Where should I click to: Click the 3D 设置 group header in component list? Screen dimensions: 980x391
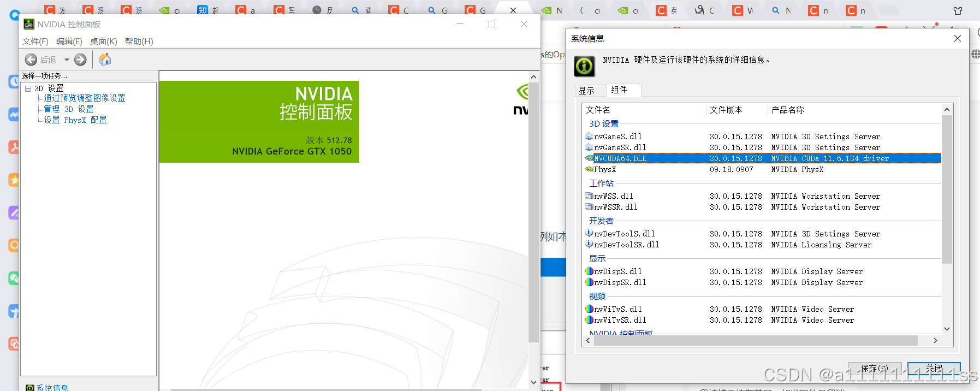[x=604, y=124]
